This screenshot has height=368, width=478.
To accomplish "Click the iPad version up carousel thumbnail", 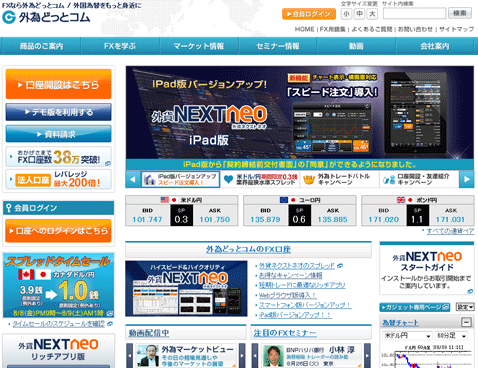I will tap(180, 179).
